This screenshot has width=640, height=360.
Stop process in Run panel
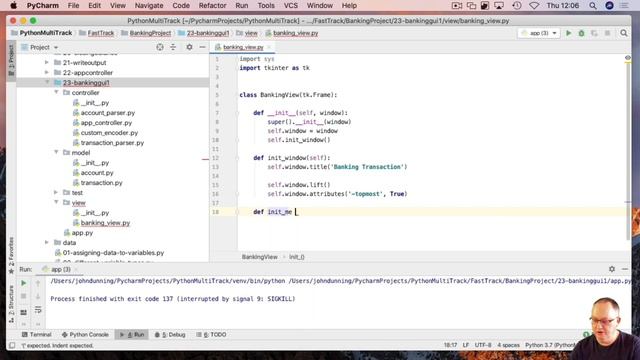(24, 296)
